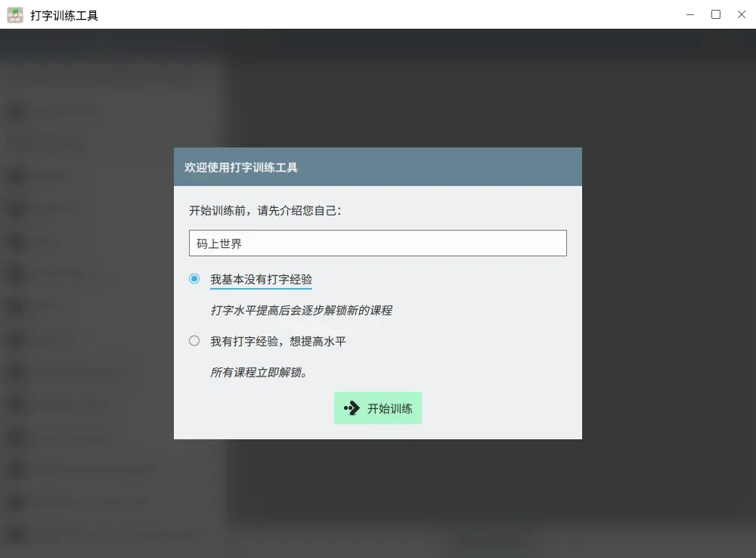
Task: Maximize the 打字训练工具 window
Action: click(x=716, y=14)
